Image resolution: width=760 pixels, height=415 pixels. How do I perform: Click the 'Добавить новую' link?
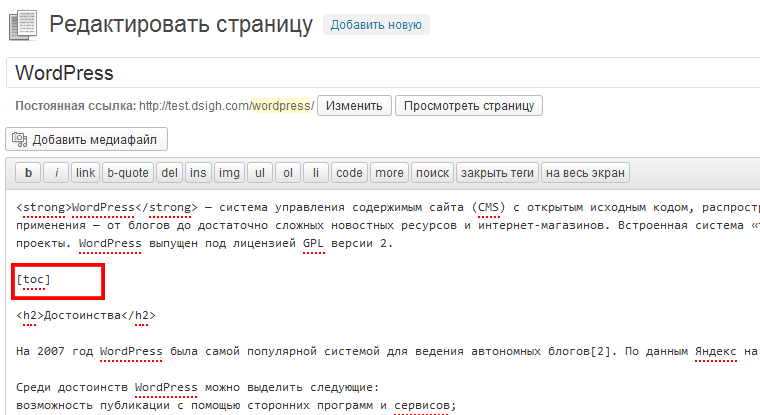point(376,24)
